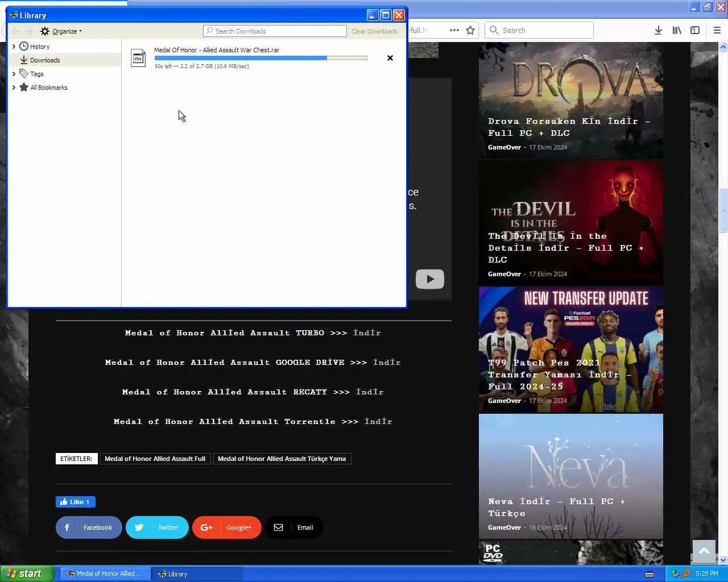Share on Google+
This screenshot has height=582, width=728.
(x=227, y=527)
